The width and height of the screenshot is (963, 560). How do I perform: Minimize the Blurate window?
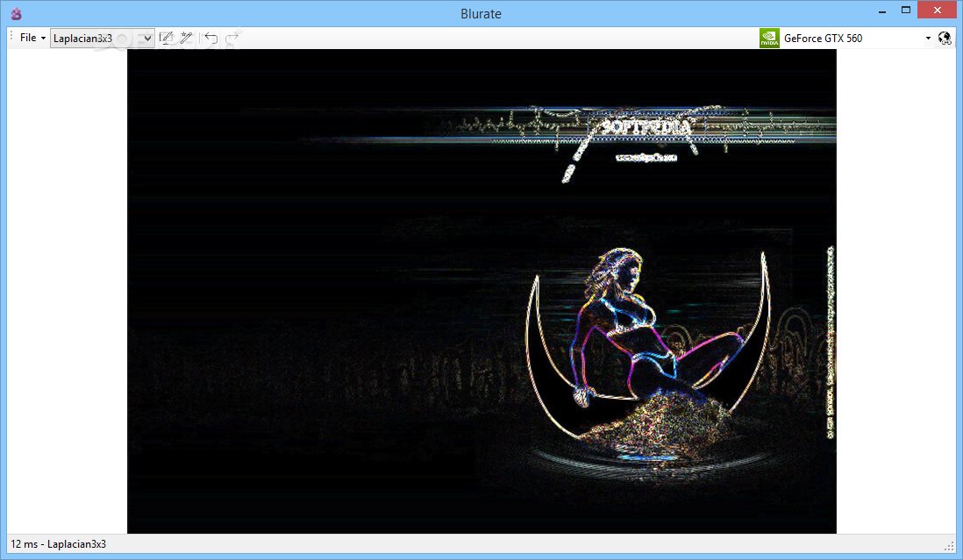(x=882, y=11)
